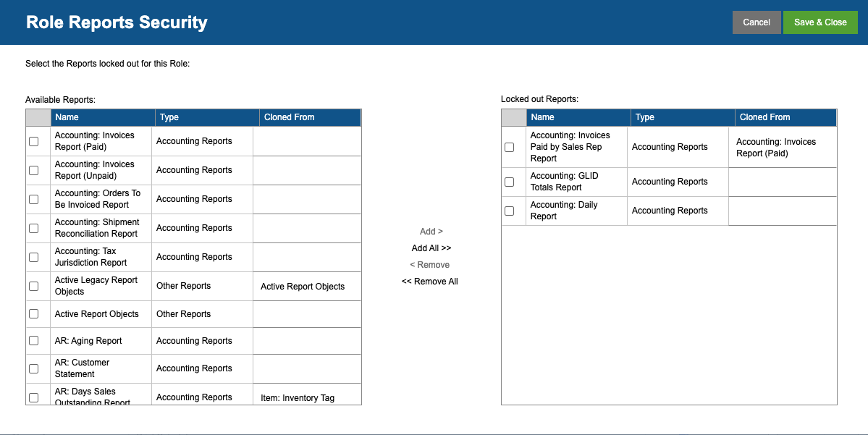Click the 'Available Reports:' label

coord(60,100)
